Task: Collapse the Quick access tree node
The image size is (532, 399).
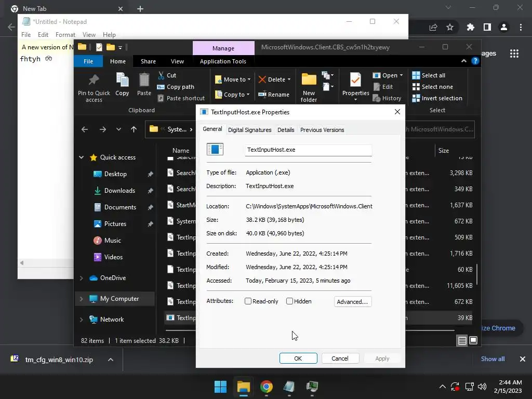Action: coord(82,157)
